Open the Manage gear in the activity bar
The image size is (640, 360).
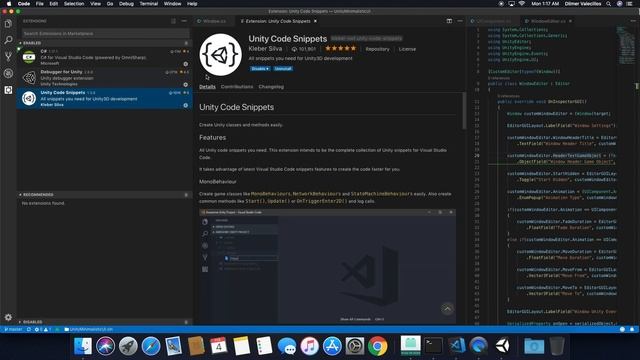click(x=8, y=317)
